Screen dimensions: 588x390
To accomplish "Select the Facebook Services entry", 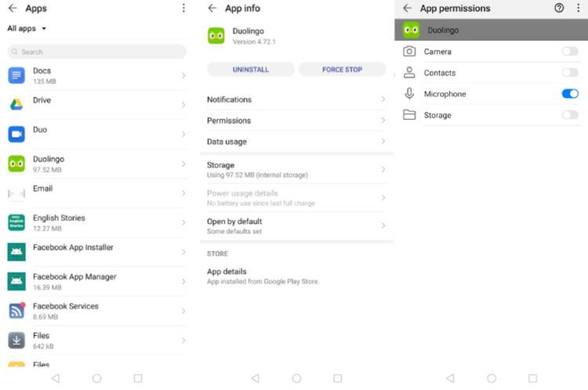I will click(97, 311).
